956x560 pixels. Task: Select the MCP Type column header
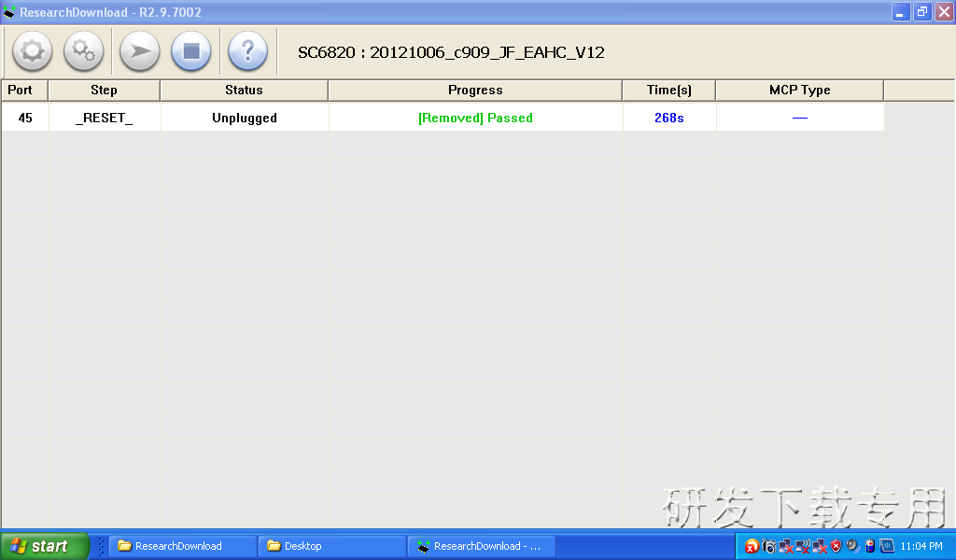(799, 91)
